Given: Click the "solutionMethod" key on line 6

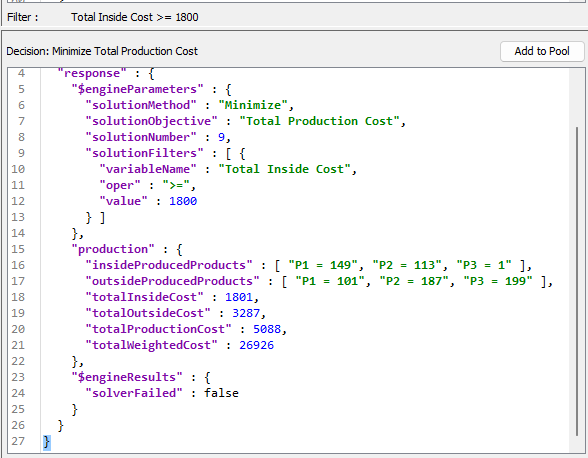Looking at the screenshot, I should [x=141, y=105].
